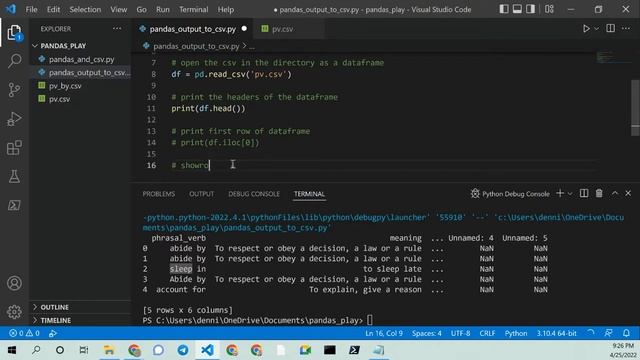Select language mode Python in status bar
This screenshot has height=360, width=640.
tap(516, 333)
